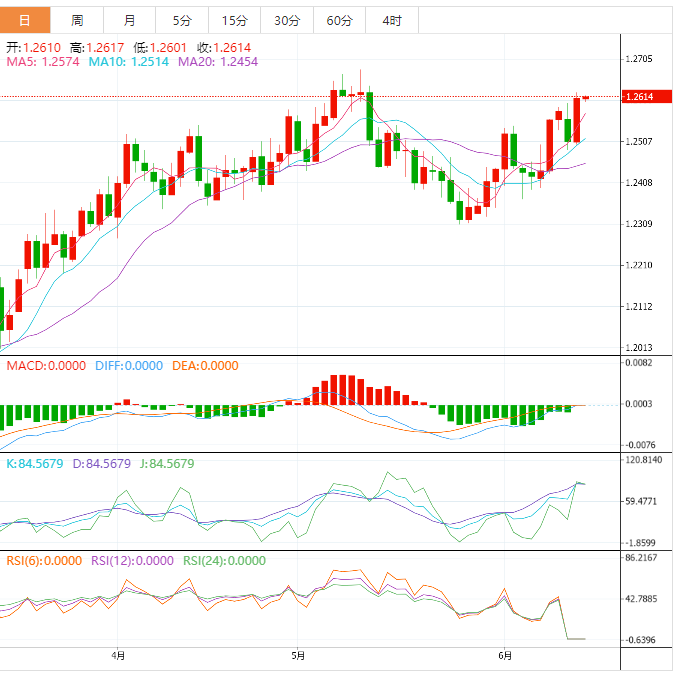The height and width of the screenshot is (676, 674).
Task: Click the 6月 marker on time axis
Action: pos(505,656)
